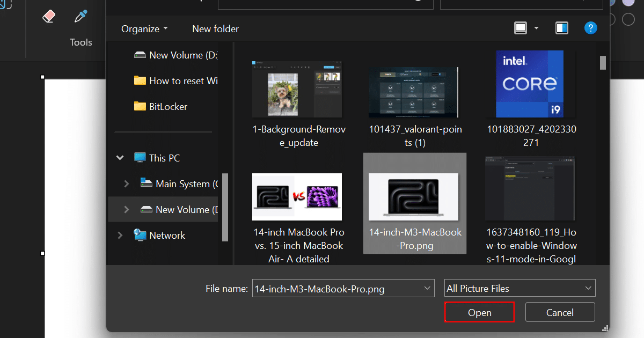
Task: Click New folder in toolbar
Action: click(x=215, y=29)
